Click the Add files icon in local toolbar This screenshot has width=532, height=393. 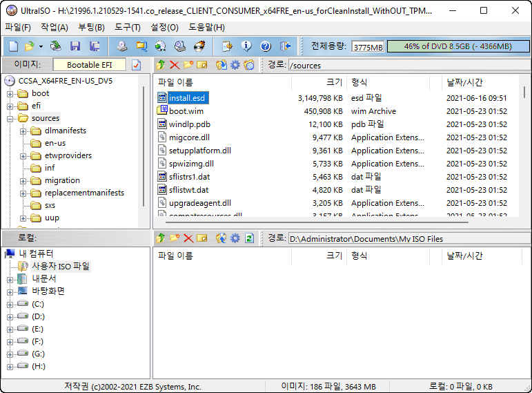pyautogui.click(x=221, y=238)
